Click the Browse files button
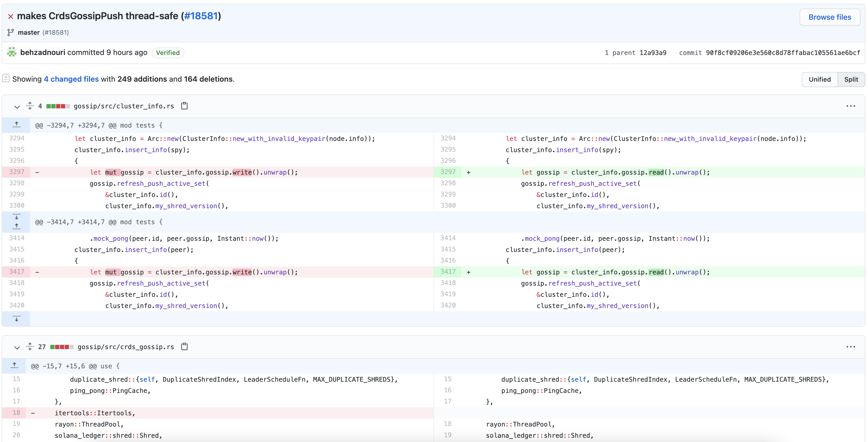Screen dimensions: 868x442 click(830, 17)
